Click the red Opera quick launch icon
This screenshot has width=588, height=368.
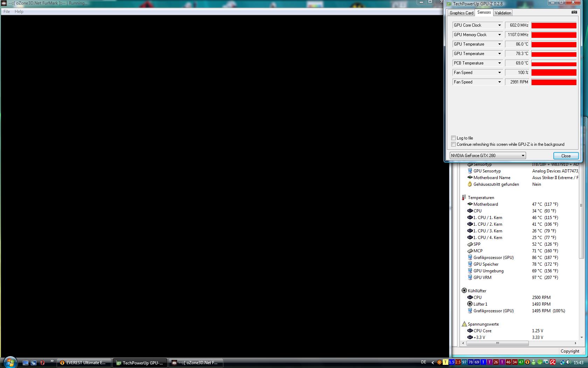[x=42, y=363]
